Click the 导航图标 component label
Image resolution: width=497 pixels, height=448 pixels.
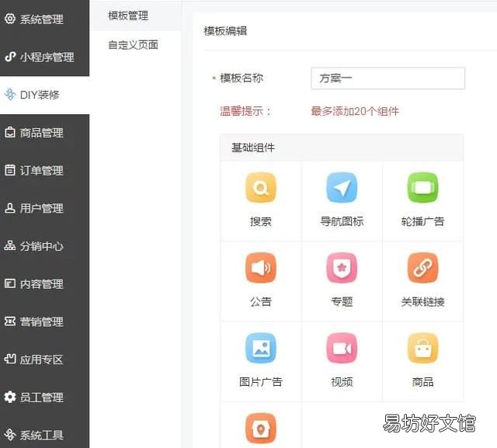[x=342, y=221]
